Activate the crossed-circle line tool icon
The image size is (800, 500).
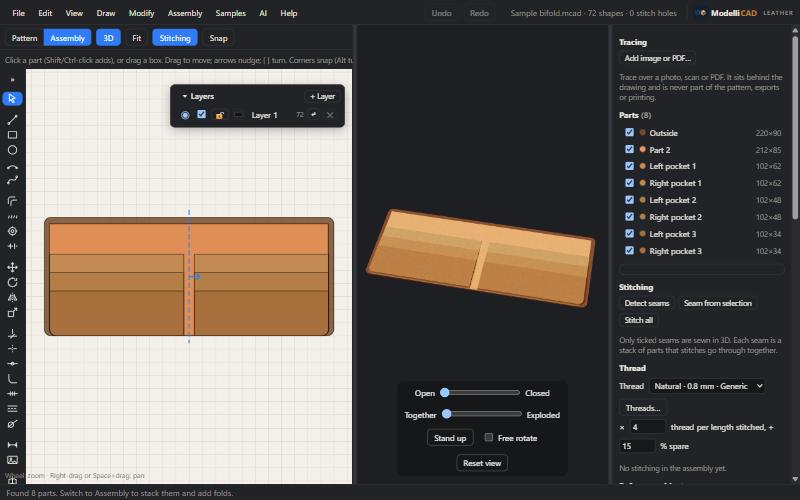click(12, 424)
